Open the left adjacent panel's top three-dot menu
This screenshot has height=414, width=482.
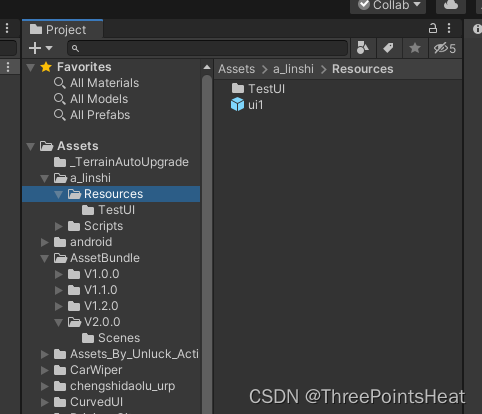(7, 29)
